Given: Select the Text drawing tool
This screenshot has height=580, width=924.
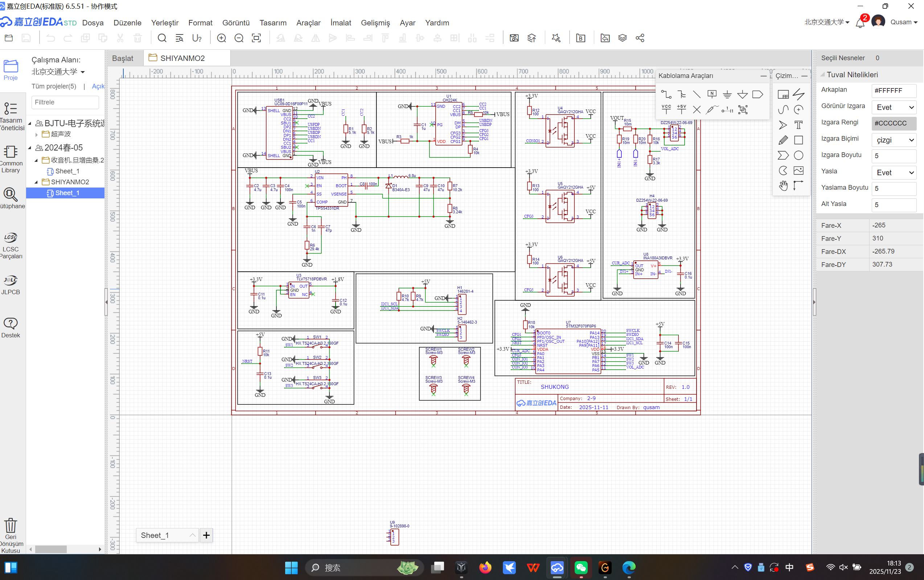Looking at the screenshot, I should point(798,125).
